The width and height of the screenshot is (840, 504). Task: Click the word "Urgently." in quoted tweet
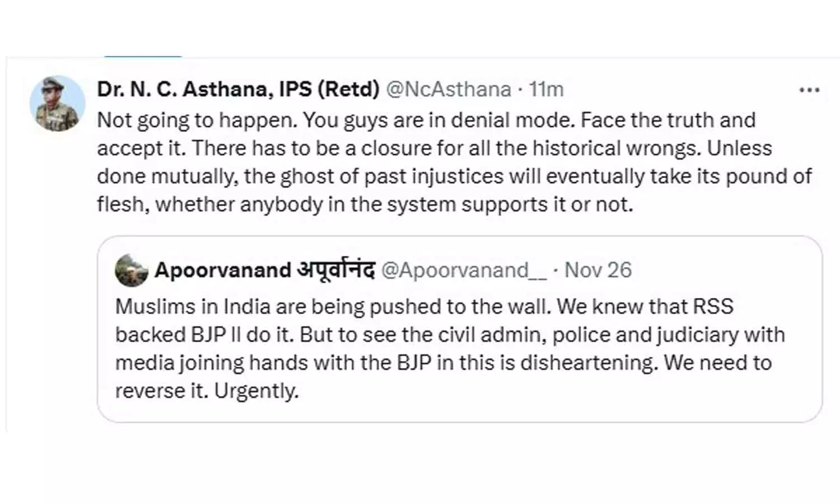coord(256,391)
